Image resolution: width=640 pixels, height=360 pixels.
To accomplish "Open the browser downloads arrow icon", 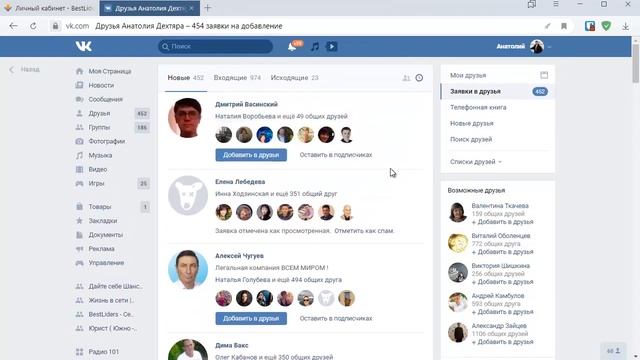I will tap(625, 26).
